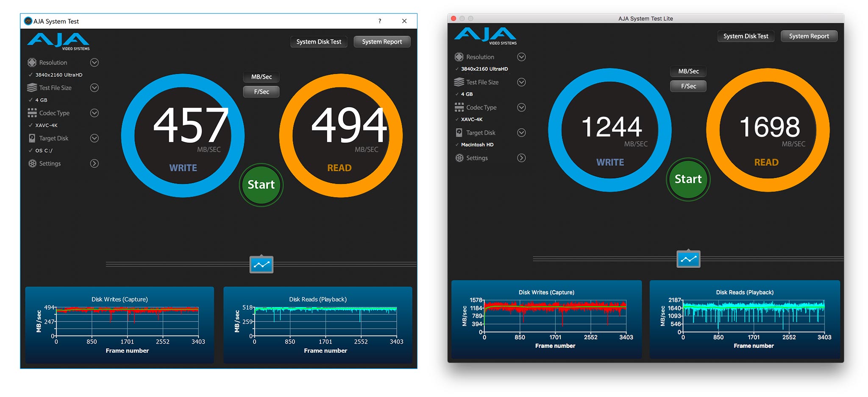Open Settings arrow in Lite window
This screenshot has height=397, width=868.
522,158
